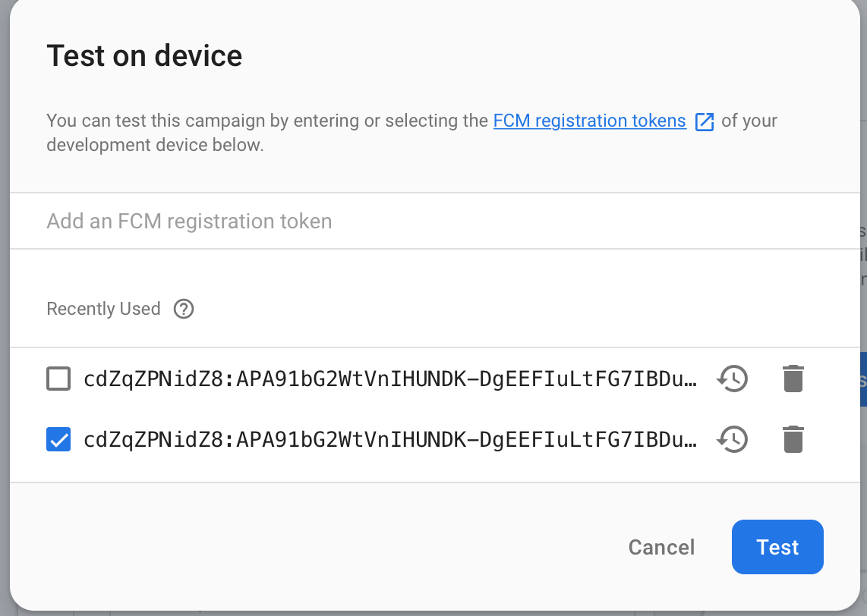The width and height of the screenshot is (867, 616).
Task: Click the Recently Used help question mark icon
Action: coord(184,310)
